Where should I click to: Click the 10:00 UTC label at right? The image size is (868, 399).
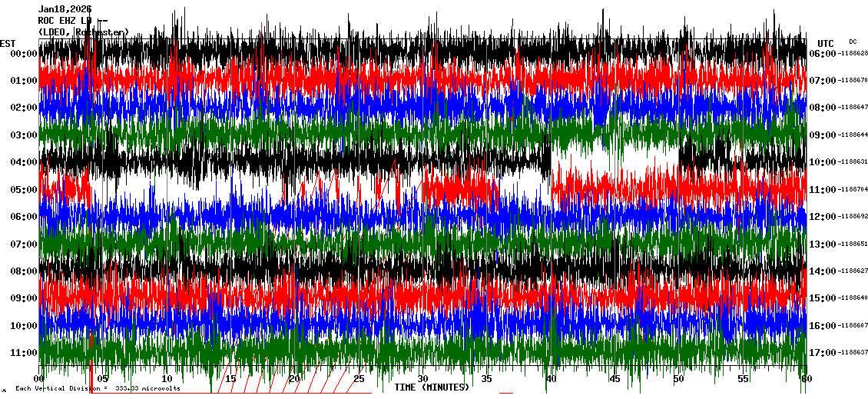[823, 162]
